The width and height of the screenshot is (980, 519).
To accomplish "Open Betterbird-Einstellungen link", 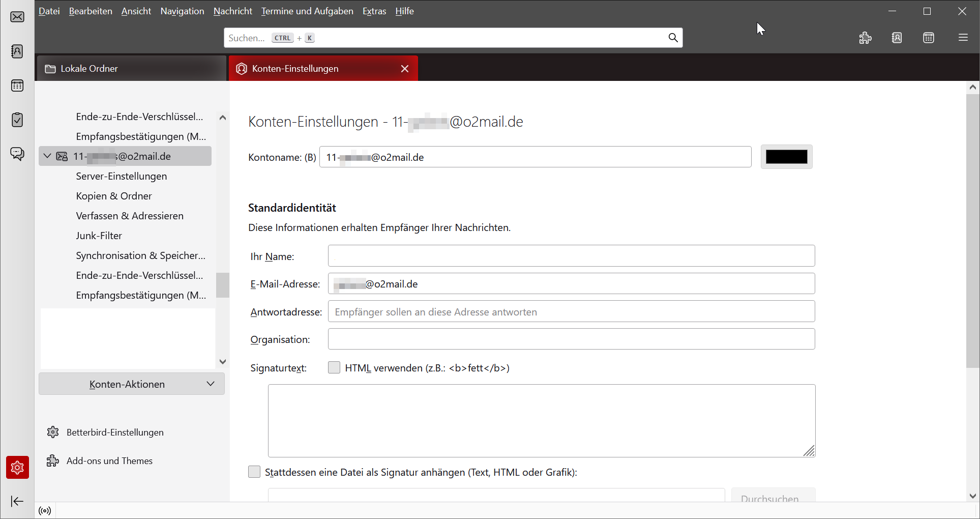I will pos(115,432).
